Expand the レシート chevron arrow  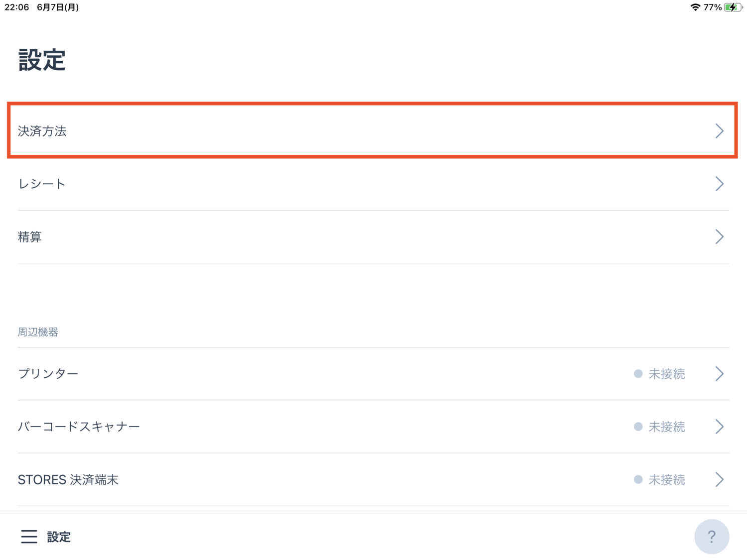tap(720, 184)
